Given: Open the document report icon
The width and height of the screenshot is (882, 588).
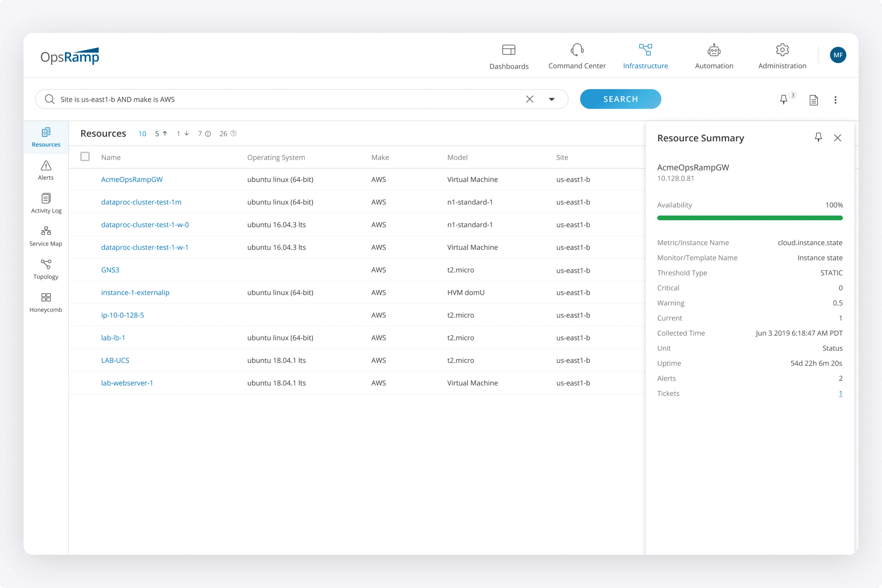Looking at the screenshot, I should 813,100.
